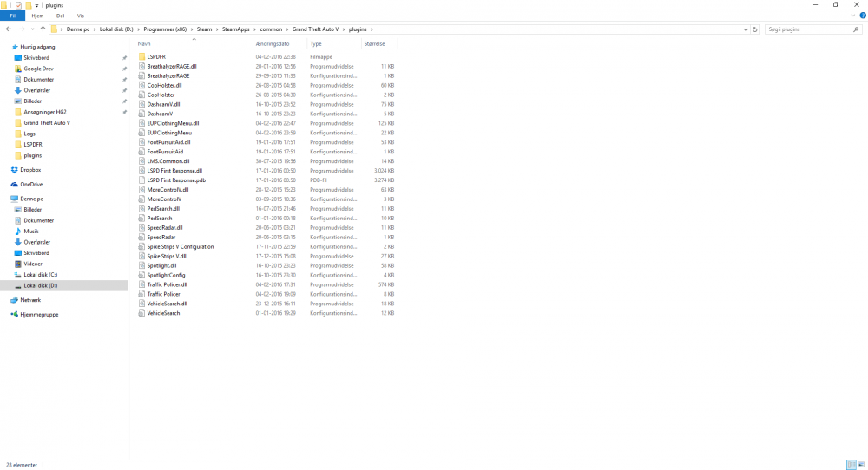Viewport: 868px width, 470px height.
Task: Switch to details view layout icon
Action: [852, 465]
